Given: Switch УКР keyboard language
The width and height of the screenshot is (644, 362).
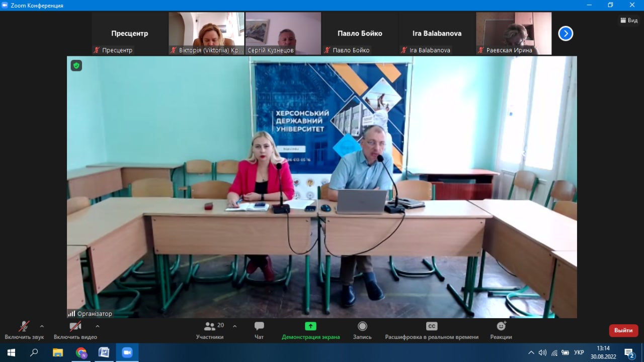Looking at the screenshot, I should coord(579,352).
